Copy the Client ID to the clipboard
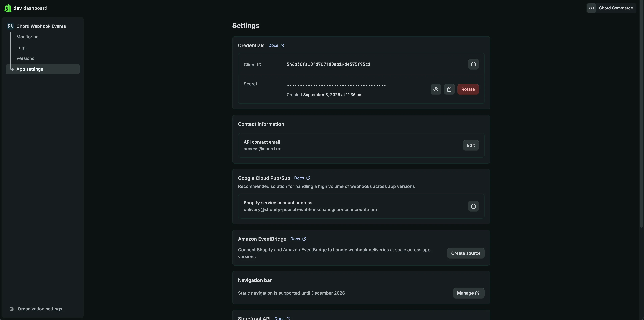 pyautogui.click(x=473, y=64)
